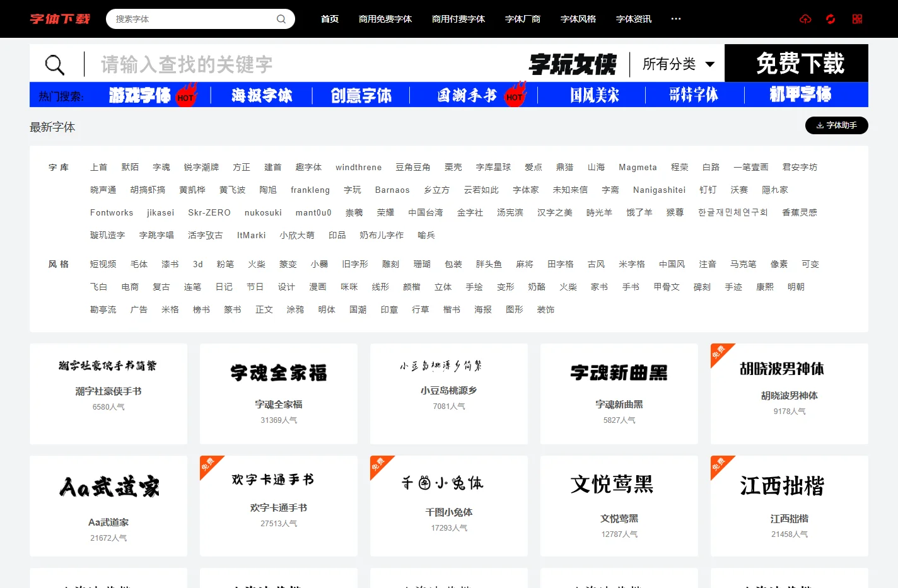
Task: Filter by foundry 中国台湾
Action: (426, 212)
